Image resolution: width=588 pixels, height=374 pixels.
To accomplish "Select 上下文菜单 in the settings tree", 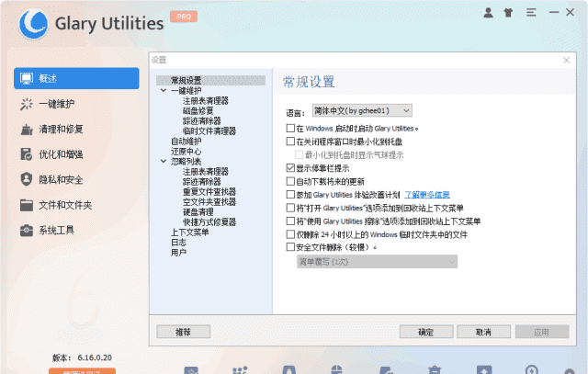I will [x=190, y=232].
